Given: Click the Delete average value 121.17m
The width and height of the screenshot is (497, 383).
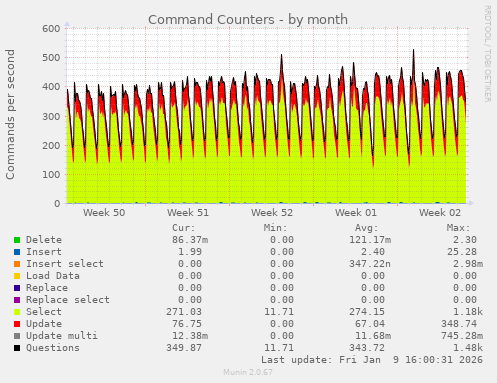Looking at the screenshot, I should click(x=370, y=240).
